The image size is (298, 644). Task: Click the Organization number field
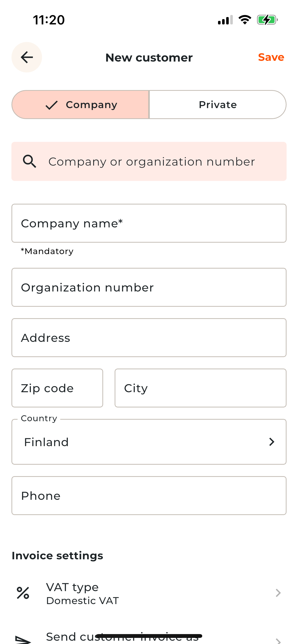(149, 287)
